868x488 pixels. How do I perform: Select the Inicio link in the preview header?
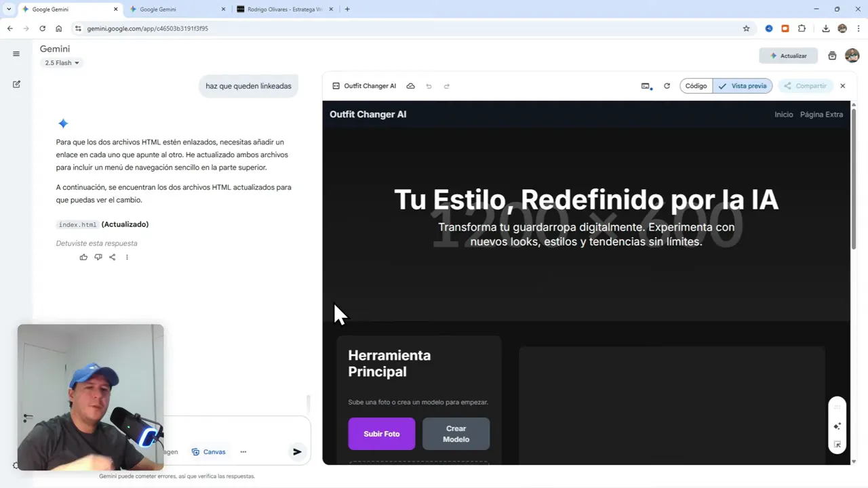[x=784, y=115]
